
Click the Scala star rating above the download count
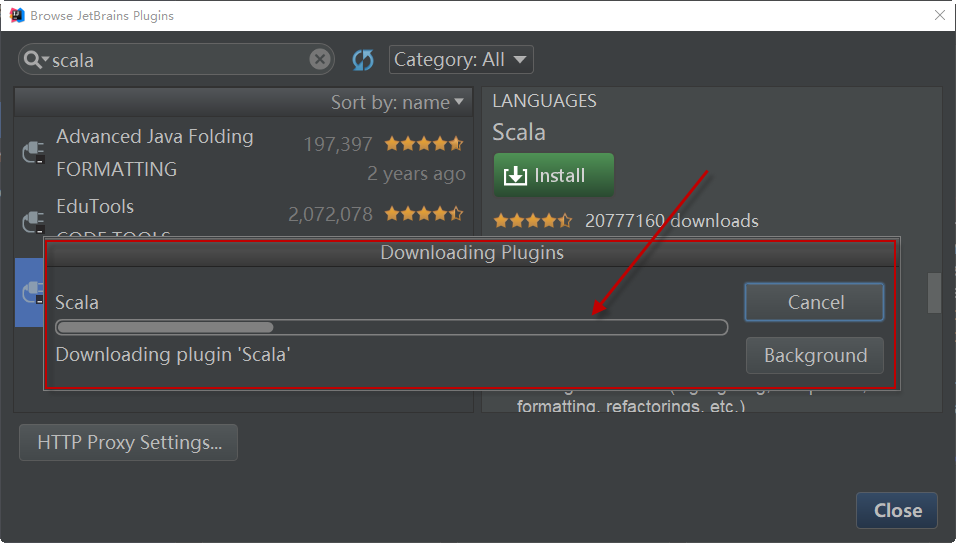(533, 221)
